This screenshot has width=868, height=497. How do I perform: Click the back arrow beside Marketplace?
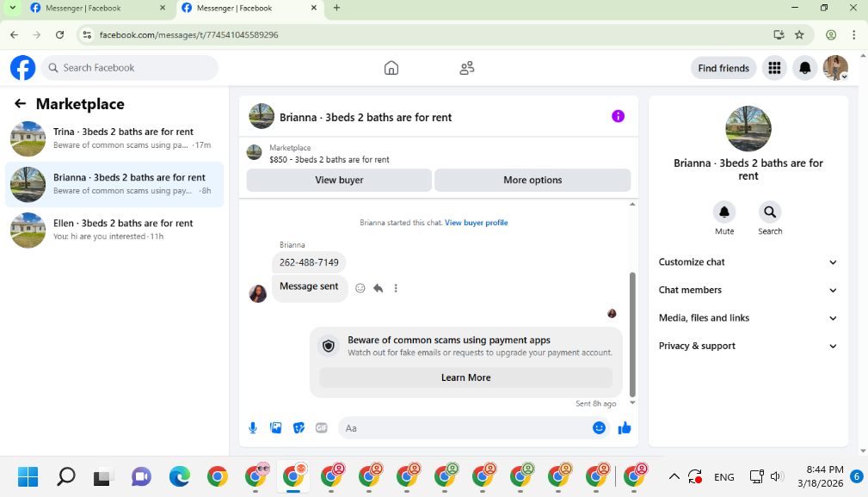point(21,103)
